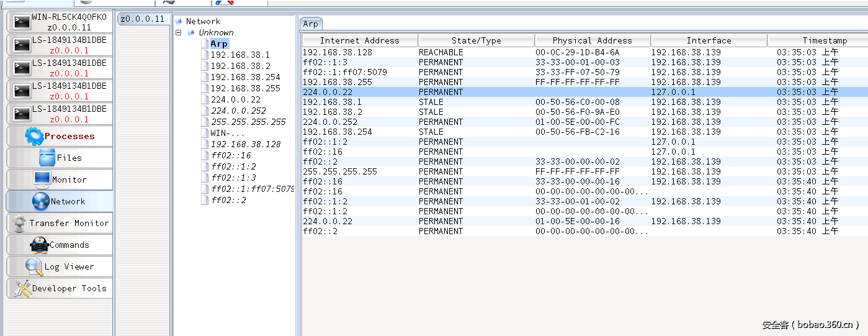Select the Arp tab

(x=311, y=24)
